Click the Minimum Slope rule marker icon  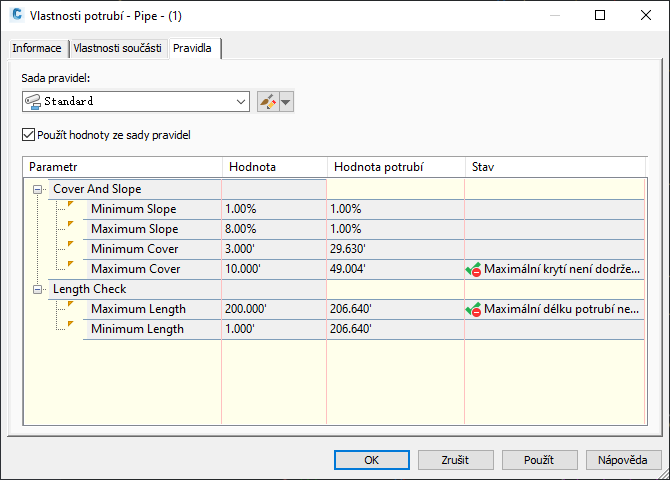70,205
